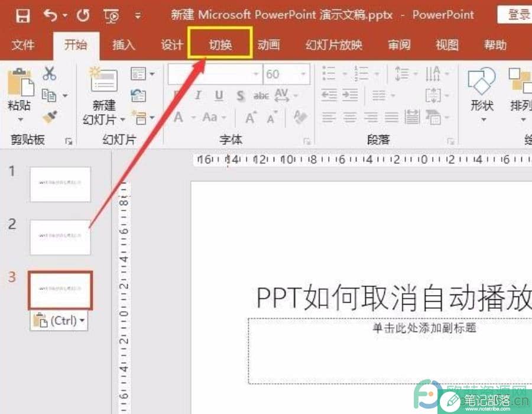Decrease font size with smaller A

[272, 118]
